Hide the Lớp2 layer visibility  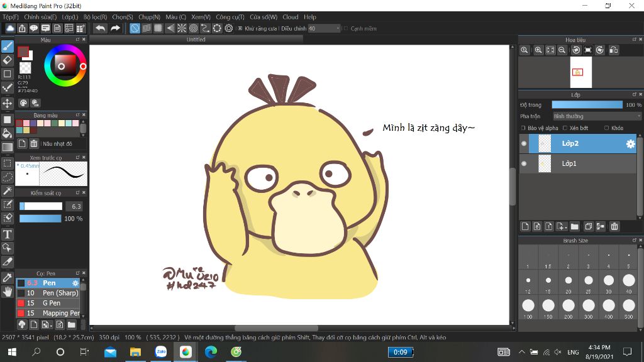[524, 144]
